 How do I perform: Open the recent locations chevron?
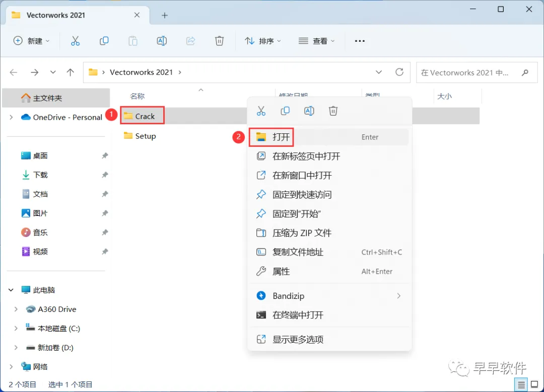pos(53,72)
